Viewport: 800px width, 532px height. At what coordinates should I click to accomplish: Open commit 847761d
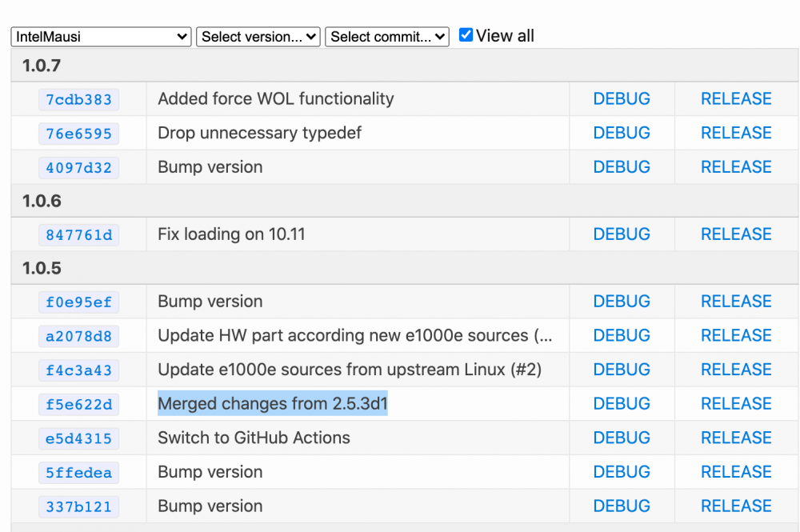pyautogui.click(x=78, y=235)
